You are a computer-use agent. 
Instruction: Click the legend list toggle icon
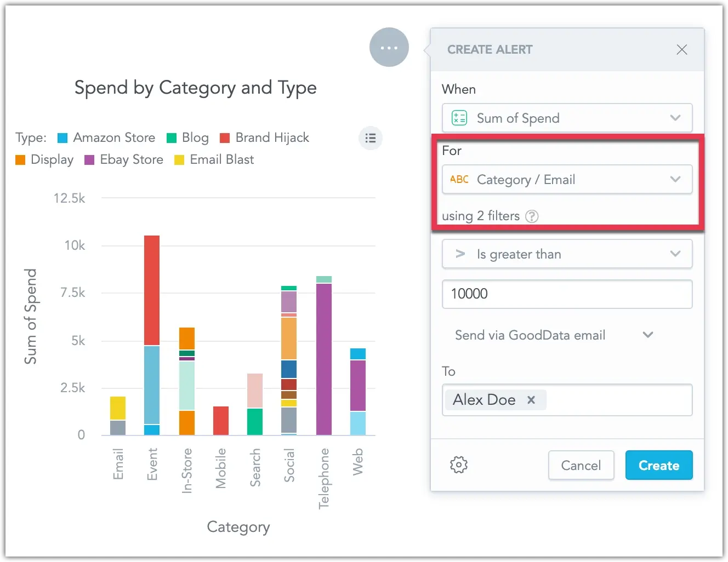(371, 138)
